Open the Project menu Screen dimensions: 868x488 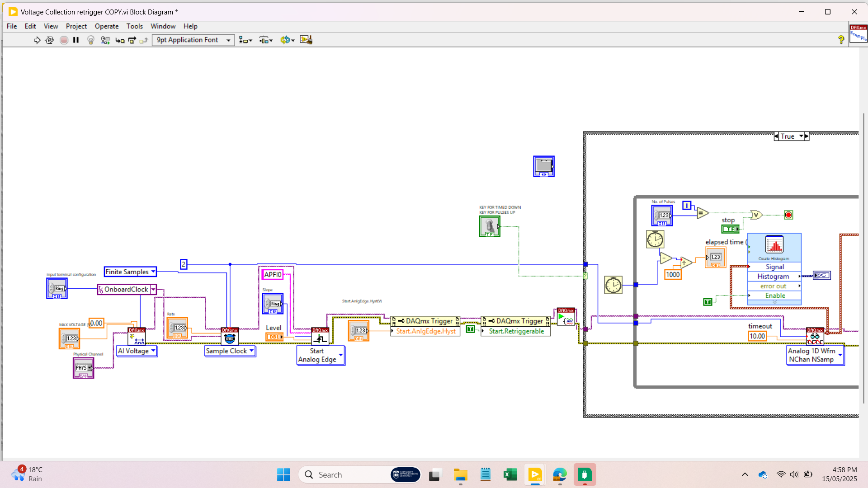76,26
